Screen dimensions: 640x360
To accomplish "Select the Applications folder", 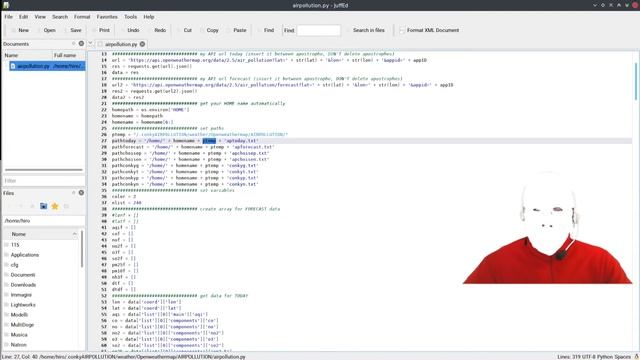I will (x=25, y=255).
